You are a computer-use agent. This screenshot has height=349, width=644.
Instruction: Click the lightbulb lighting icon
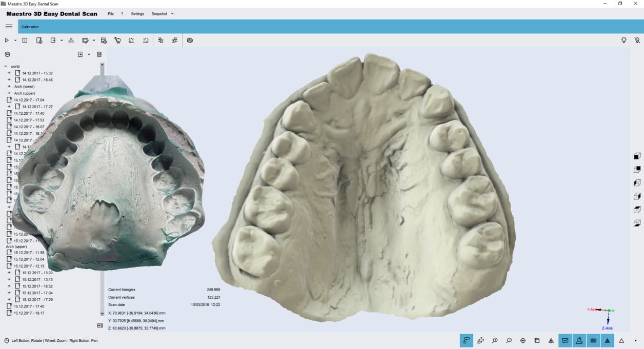click(623, 40)
